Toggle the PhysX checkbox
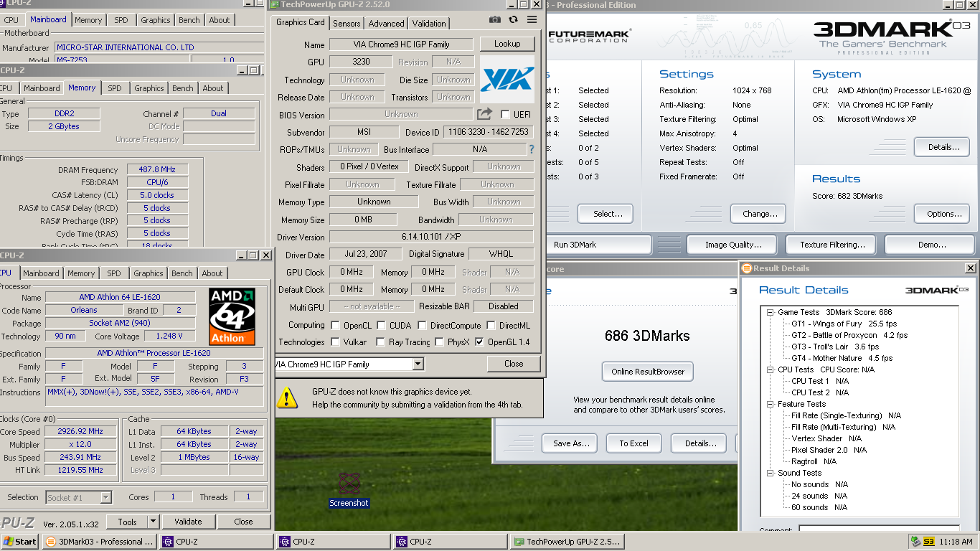980x551 pixels. coord(439,342)
